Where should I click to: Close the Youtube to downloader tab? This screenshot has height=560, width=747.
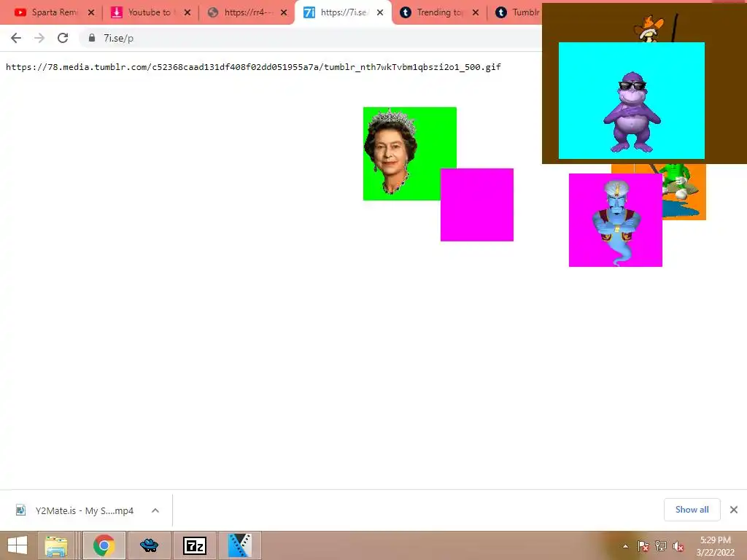[x=187, y=13]
